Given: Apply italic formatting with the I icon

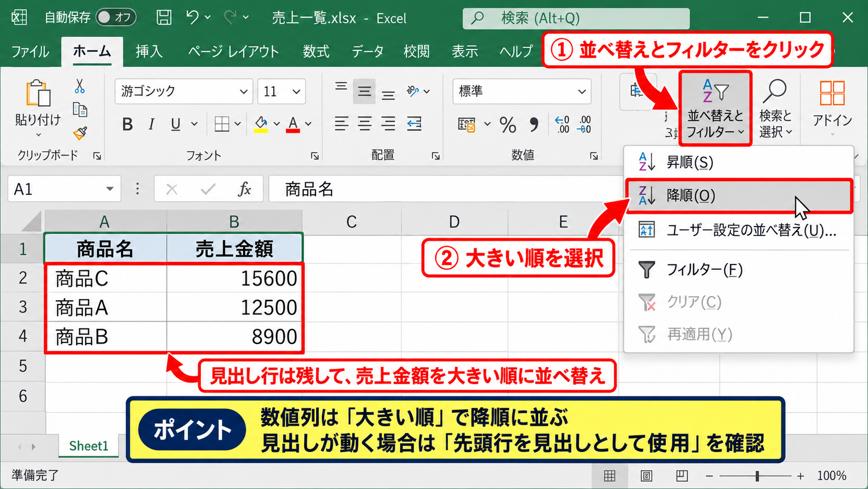Looking at the screenshot, I should click(151, 124).
